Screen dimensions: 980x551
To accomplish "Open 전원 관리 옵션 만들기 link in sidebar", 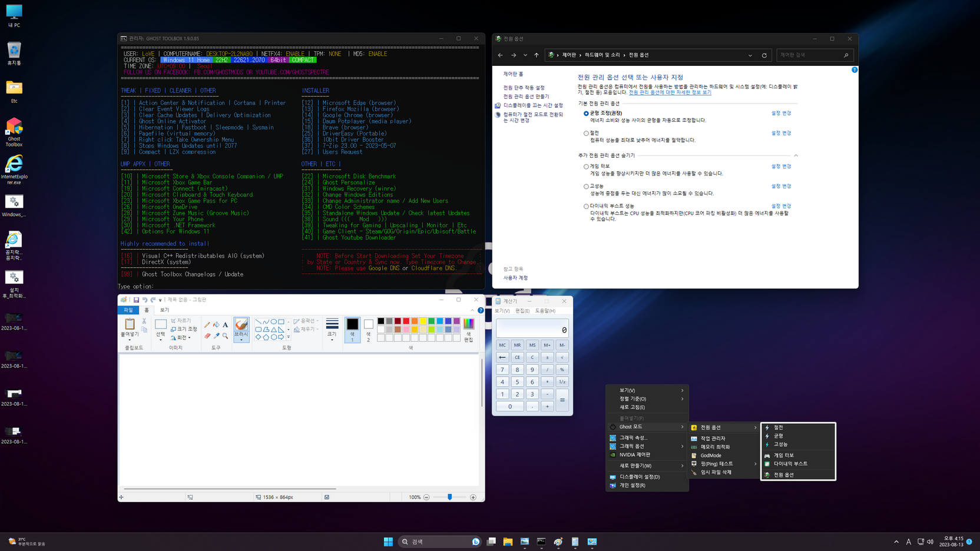I will pos(526,97).
